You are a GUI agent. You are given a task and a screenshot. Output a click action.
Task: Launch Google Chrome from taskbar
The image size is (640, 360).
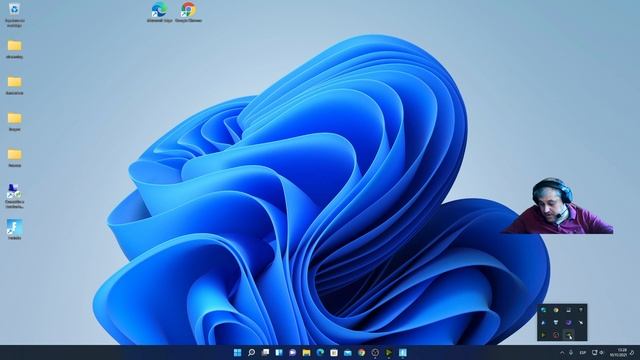(x=362, y=352)
